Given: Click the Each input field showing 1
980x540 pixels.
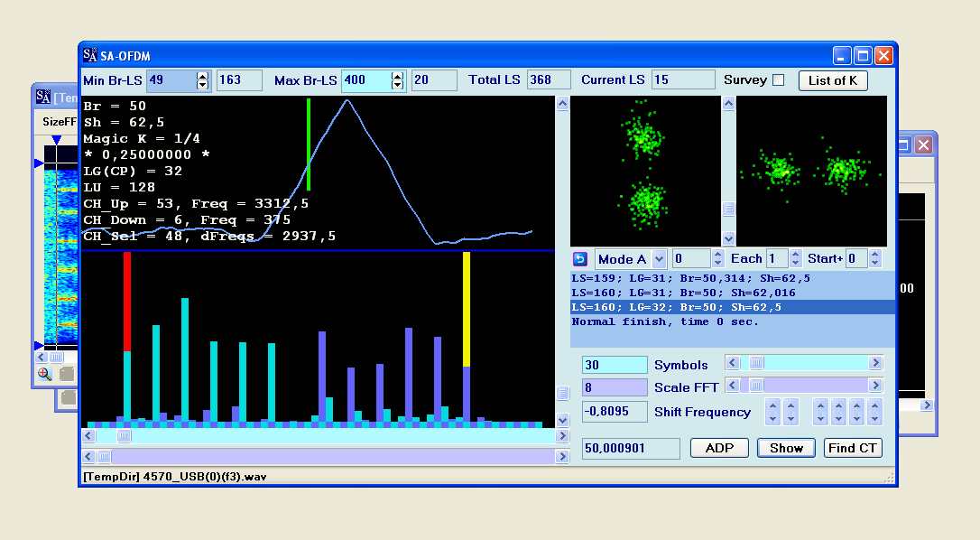Looking at the screenshot, I should (x=778, y=258).
